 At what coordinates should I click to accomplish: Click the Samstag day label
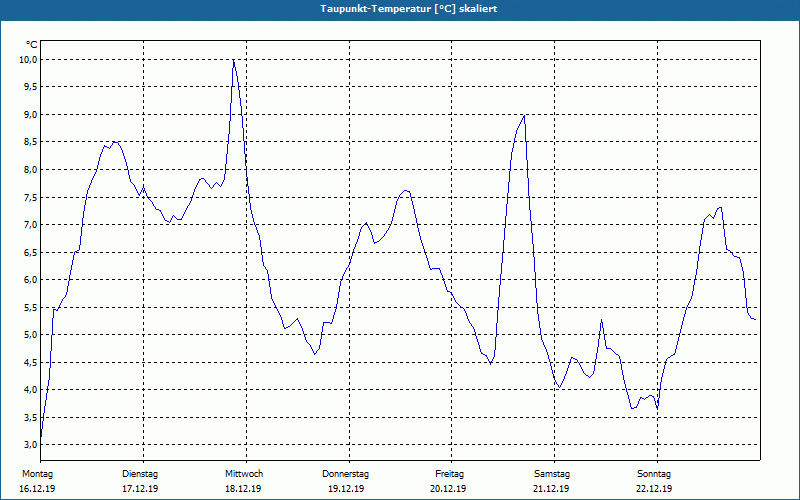click(x=552, y=474)
